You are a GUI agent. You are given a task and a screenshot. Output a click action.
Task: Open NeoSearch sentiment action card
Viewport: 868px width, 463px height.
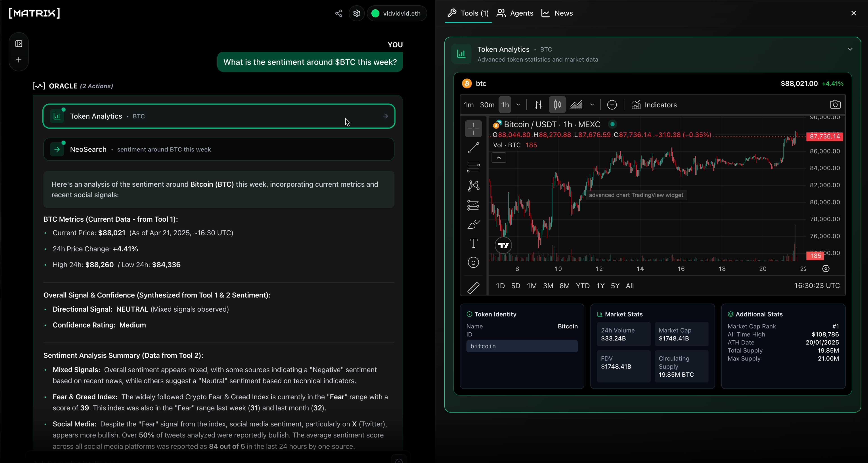(219, 149)
